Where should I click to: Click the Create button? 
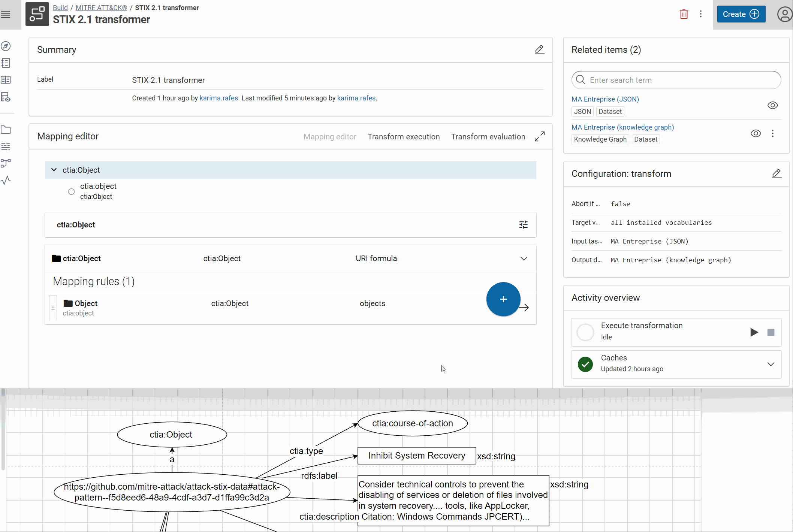[741, 14]
